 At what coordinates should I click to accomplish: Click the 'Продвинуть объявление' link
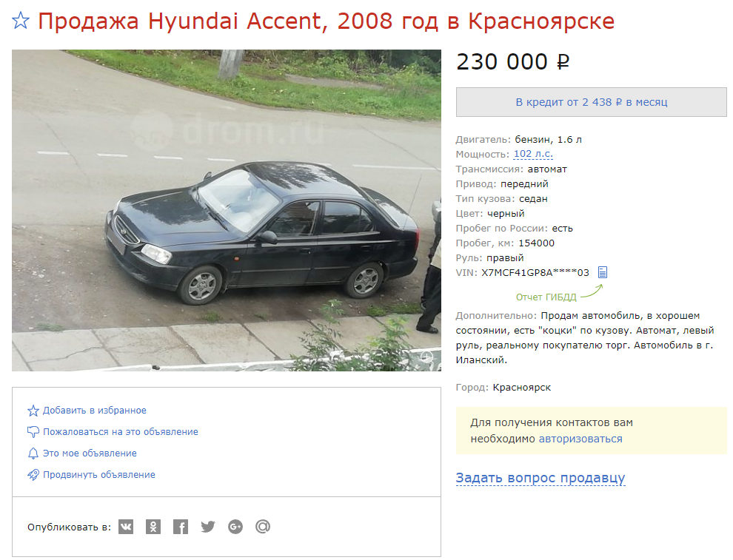point(99,475)
